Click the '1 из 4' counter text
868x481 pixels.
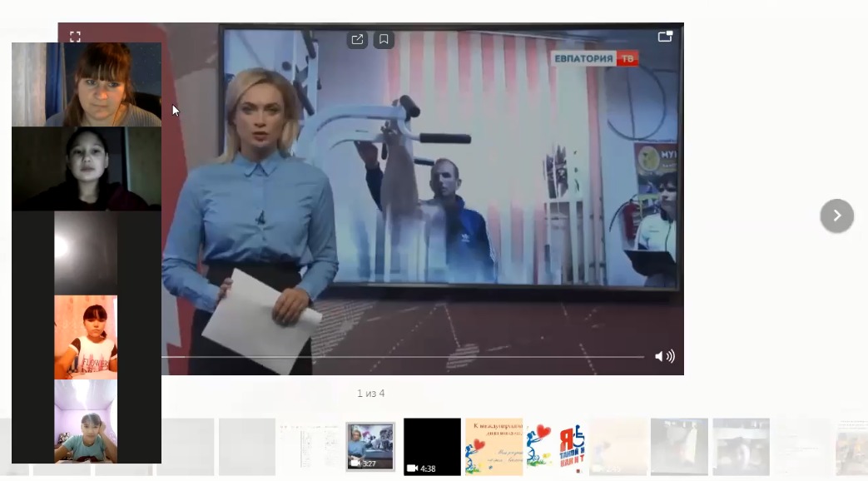click(x=371, y=394)
